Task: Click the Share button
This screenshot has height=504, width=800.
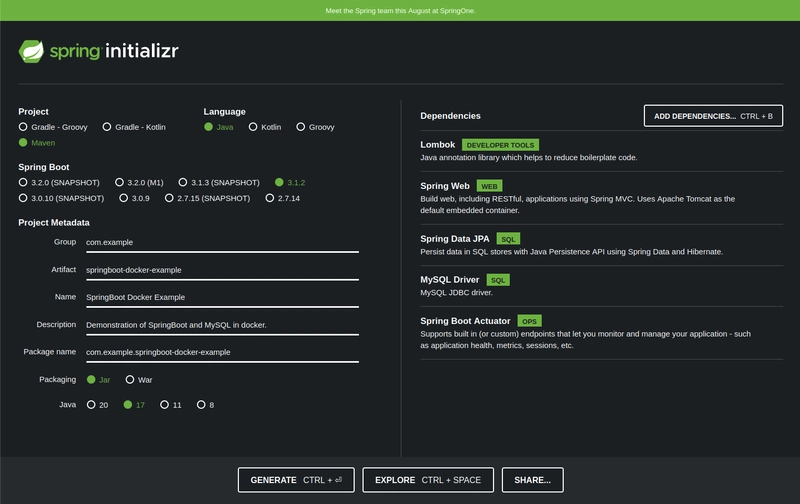Action: (x=533, y=480)
